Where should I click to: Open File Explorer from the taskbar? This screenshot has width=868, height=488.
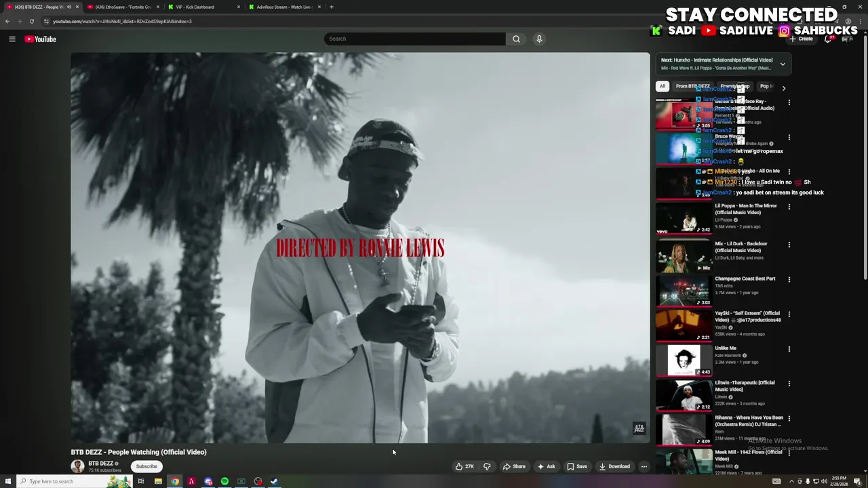[158, 481]
